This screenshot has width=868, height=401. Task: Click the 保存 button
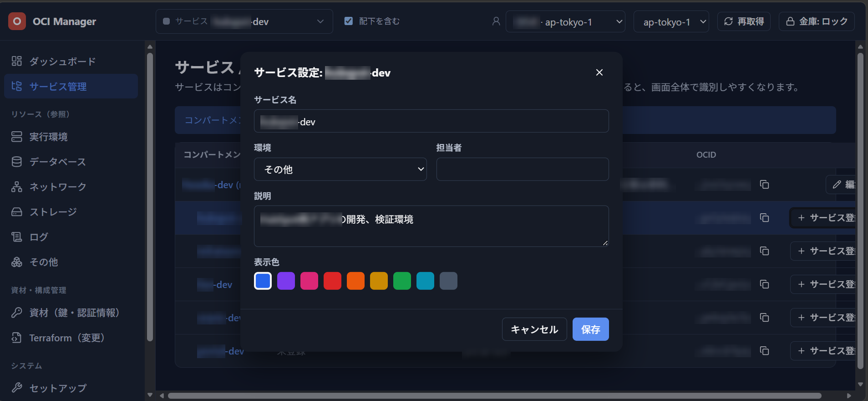(x=591, y=329)
